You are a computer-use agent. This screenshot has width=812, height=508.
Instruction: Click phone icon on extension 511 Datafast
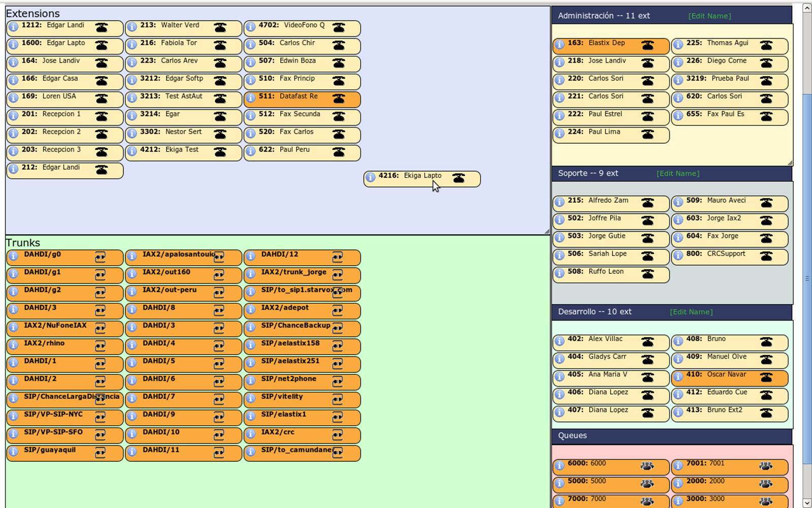click(339, 98)
